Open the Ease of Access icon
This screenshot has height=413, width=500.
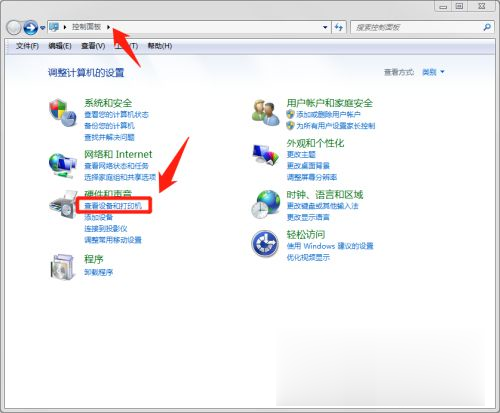[265, 244]
